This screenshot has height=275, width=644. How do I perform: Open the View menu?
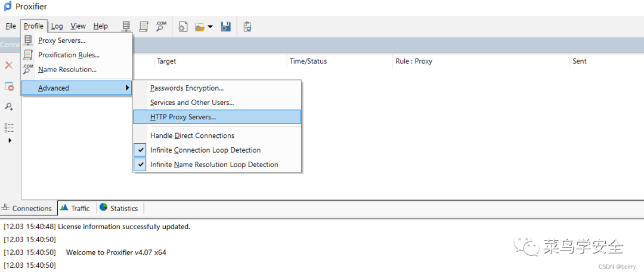[x=78, y=26]
